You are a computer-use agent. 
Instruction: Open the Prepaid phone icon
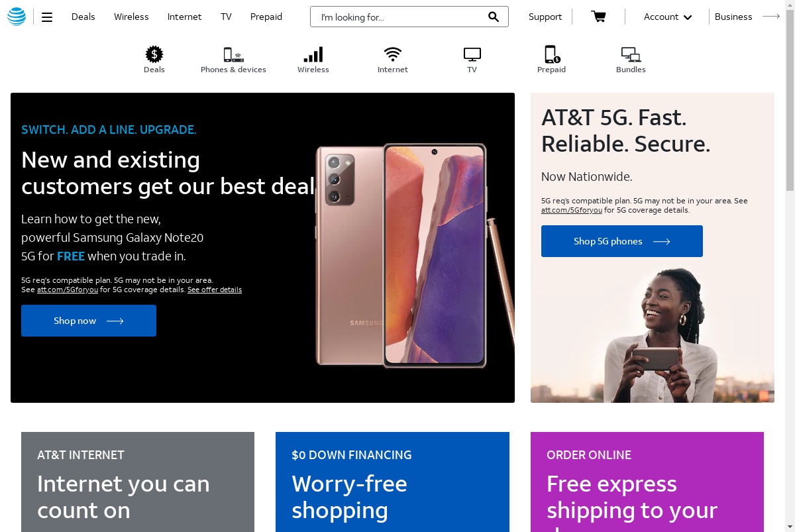click(551, 54)
